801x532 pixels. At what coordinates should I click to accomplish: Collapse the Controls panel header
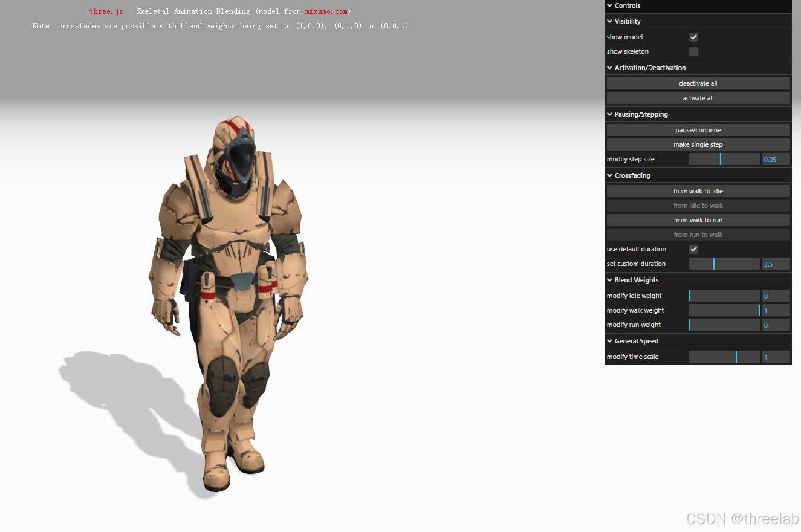tap(698, 6)
